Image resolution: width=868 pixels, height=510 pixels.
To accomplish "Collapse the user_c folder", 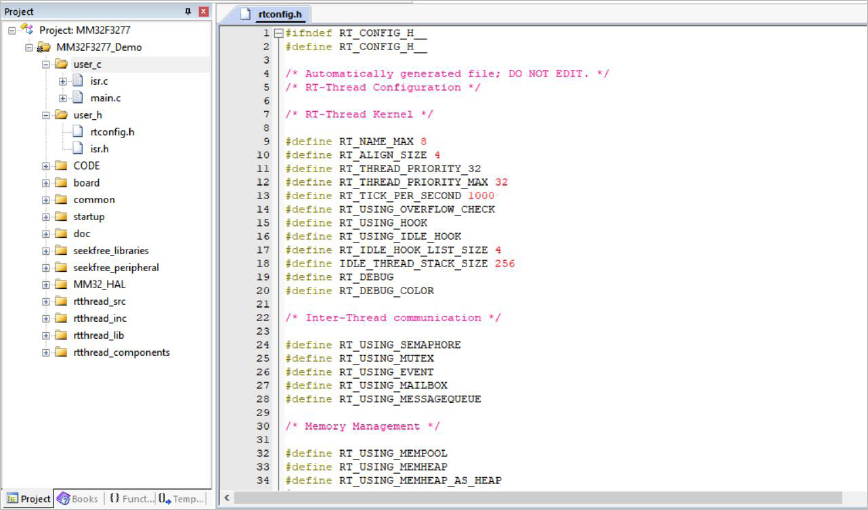I will click(x=46, y=65).
